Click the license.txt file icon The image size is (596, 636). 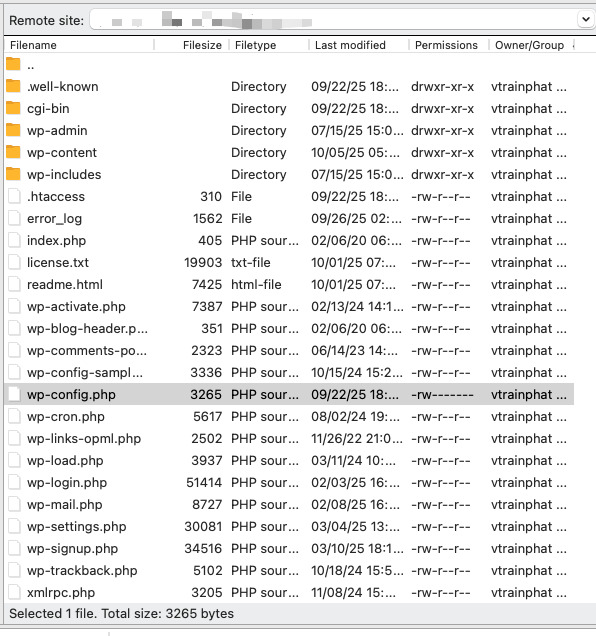pos(15,262)
